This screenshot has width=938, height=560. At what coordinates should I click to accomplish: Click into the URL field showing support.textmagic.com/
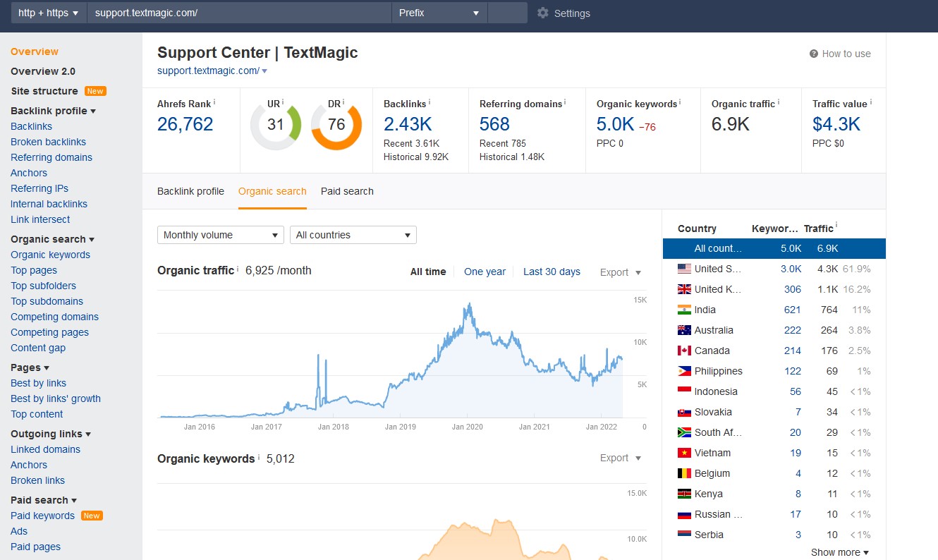pyautogui.click(x=239, y=13)
